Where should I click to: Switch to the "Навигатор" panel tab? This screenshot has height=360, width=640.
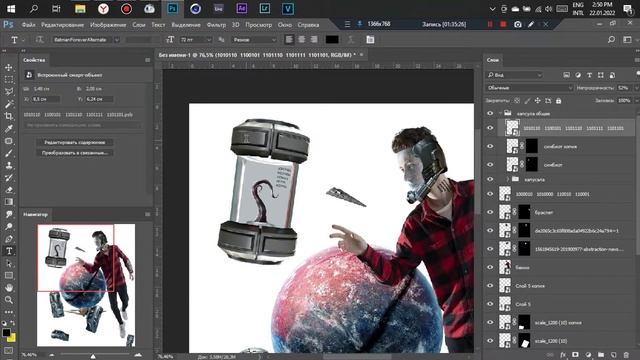(35, 214)
